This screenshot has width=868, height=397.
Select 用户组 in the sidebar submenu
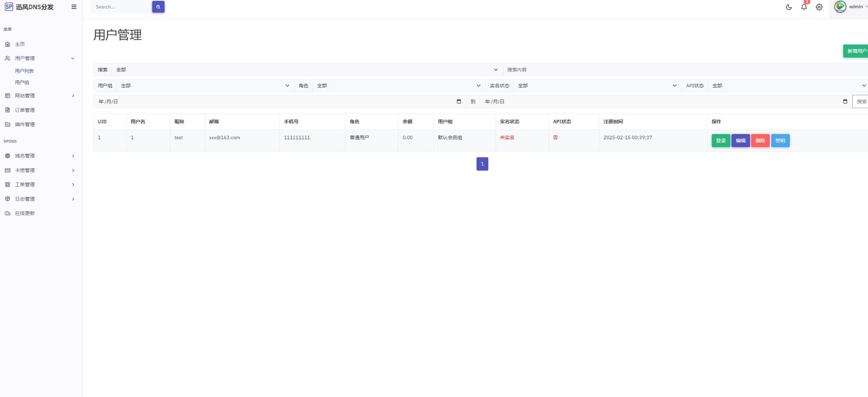pos(22,82)
